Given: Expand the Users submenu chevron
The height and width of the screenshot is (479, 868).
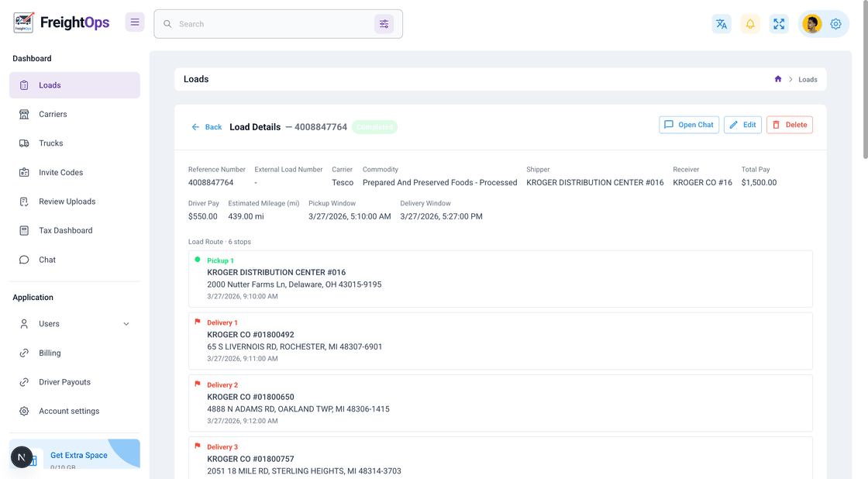Looking at the screenshot, I should [x=126, y=324].
